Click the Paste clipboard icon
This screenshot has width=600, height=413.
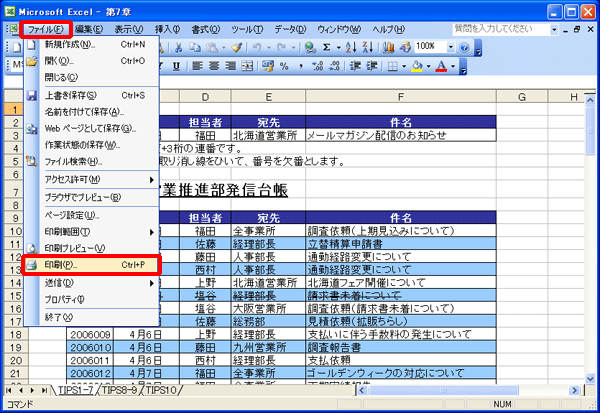point(212,47)
